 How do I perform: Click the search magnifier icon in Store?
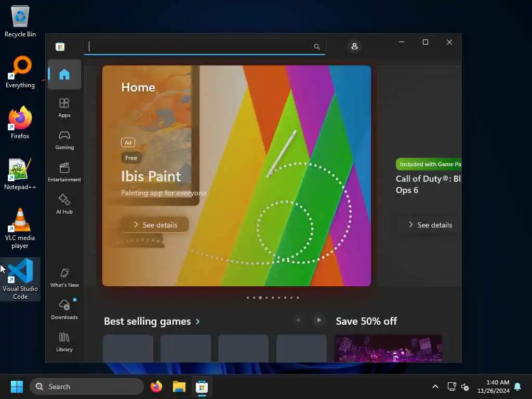tap(316, 46)
